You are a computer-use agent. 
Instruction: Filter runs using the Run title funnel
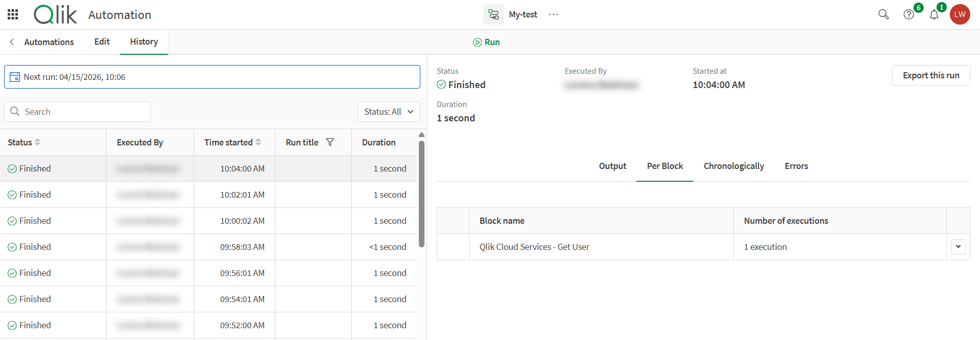point(330,142)
